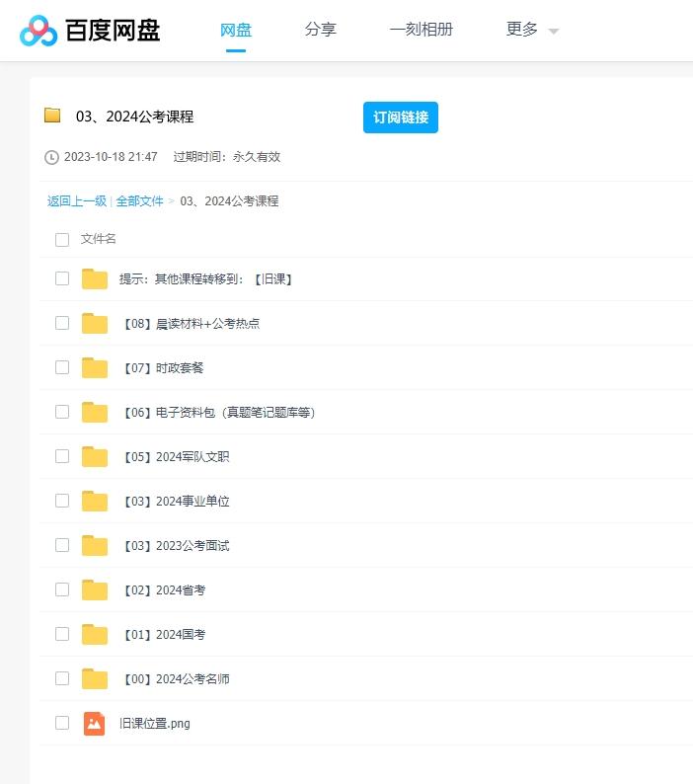
Task: Check the box for 【06】电子资料包
Action: [x=62, y=412]
